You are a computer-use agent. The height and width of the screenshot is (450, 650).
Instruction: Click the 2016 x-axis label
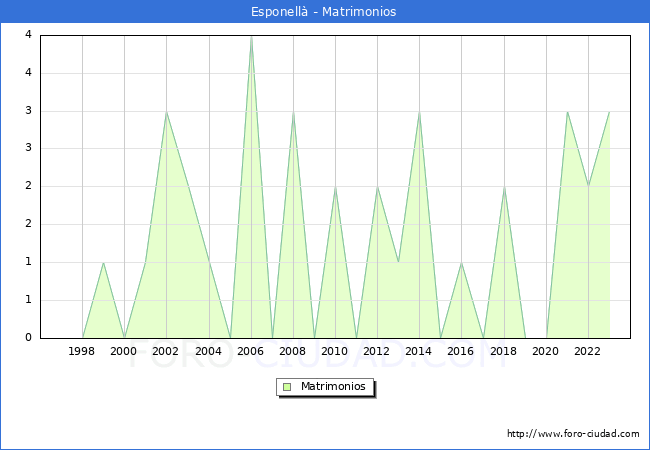(461, 351)
